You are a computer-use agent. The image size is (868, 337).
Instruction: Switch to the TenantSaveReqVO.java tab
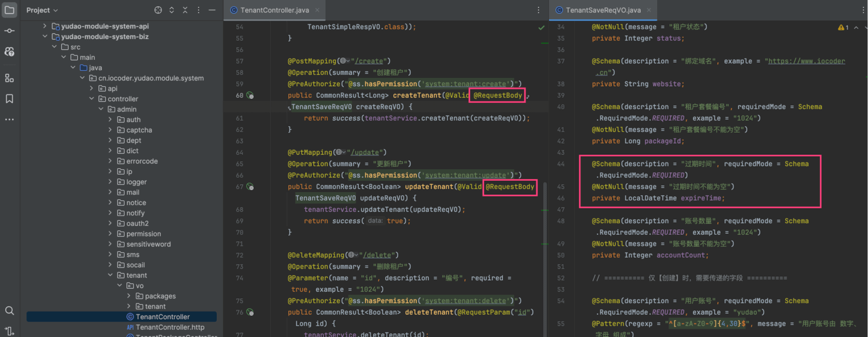coord(603,10)
